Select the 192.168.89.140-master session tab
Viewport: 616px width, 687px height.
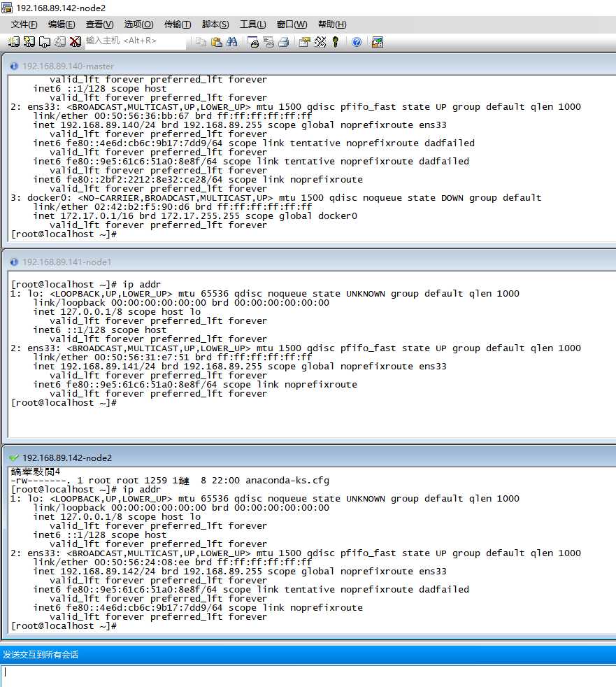(68, 66)
